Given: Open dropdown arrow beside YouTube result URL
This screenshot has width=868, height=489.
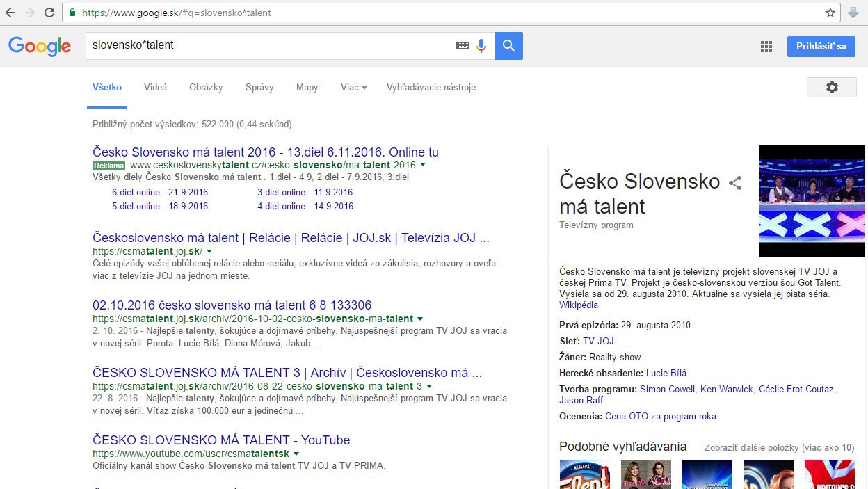Looking at the screenshot, I should coord(296,454).
